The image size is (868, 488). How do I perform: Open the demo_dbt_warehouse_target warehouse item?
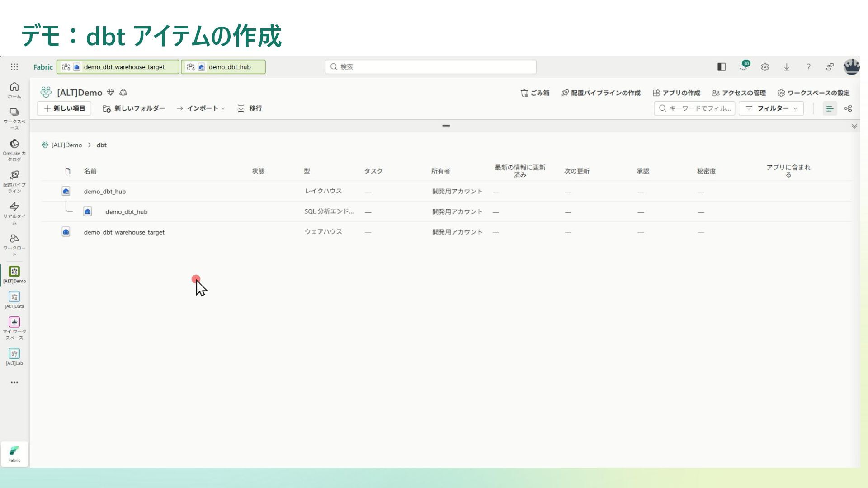click(x=124, y=232)
